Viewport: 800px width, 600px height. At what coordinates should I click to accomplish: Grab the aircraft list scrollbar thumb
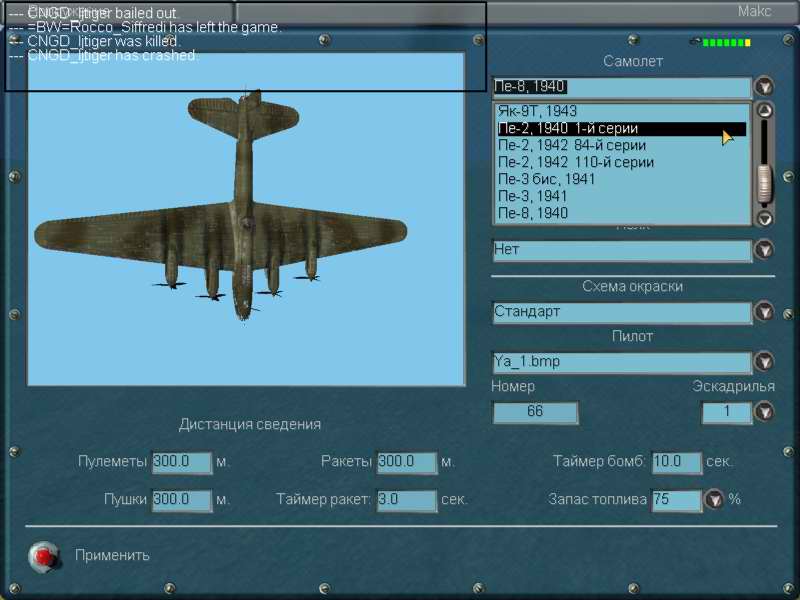764,184
